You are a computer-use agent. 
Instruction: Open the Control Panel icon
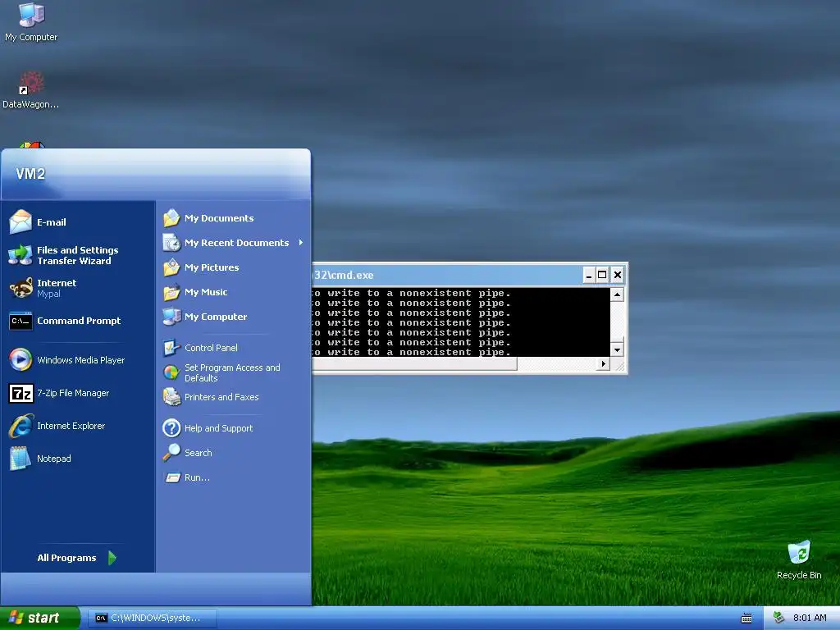[171, 348]
